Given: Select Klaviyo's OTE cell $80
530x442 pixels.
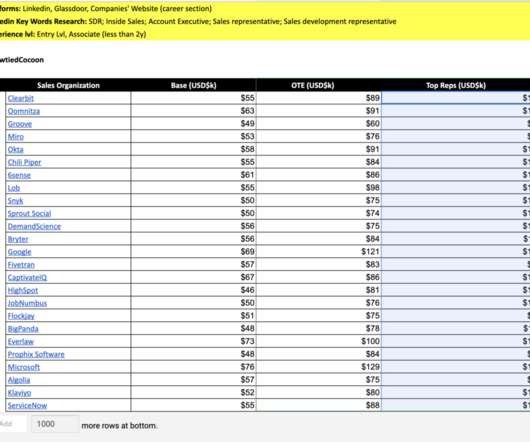Looking at the screenshot, I should pos(319,392).
